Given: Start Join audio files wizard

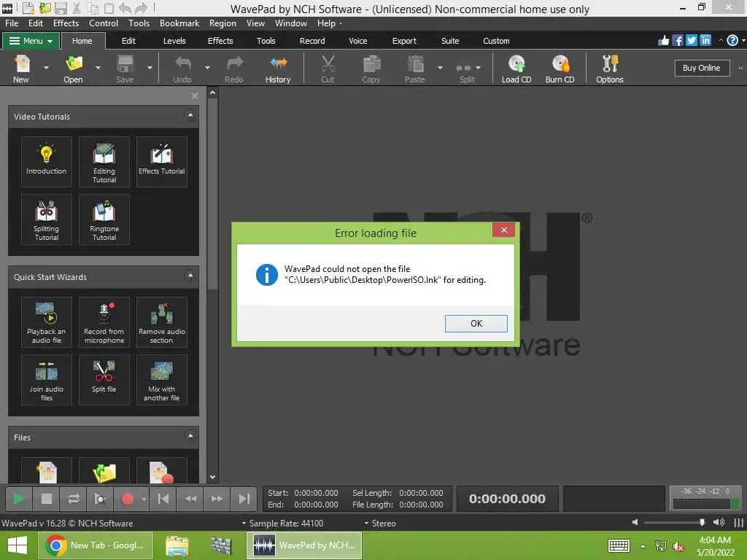Looking at the screenshot, I should pos(46,379).
